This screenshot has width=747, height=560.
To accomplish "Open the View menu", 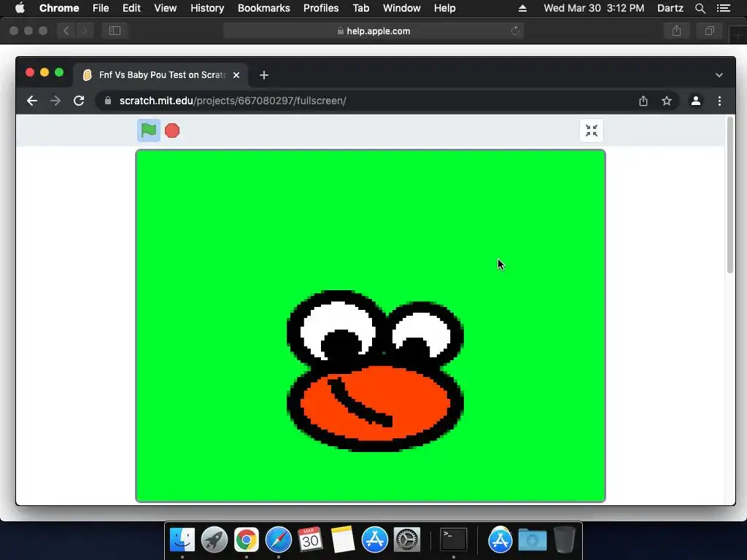I will (166, 8).
